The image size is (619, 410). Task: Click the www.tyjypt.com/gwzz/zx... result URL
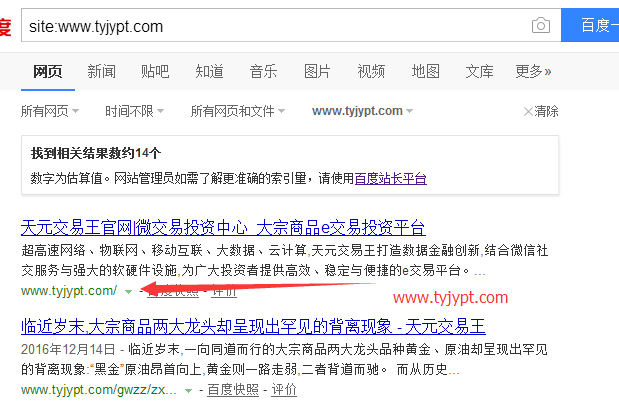(x=99, y=390)
